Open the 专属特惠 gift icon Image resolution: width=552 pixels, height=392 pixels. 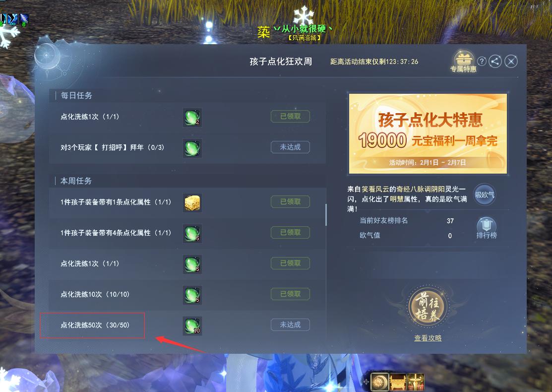[x=463, y=62]
